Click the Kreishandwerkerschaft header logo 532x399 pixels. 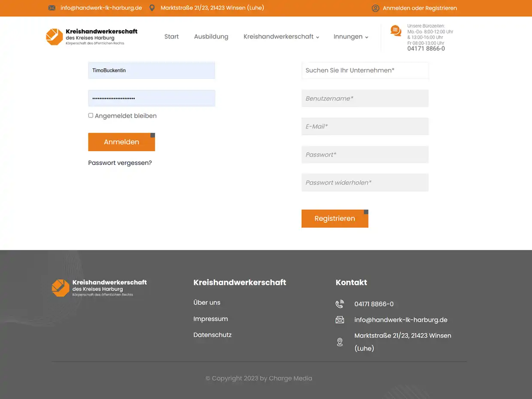pos(91,37)
